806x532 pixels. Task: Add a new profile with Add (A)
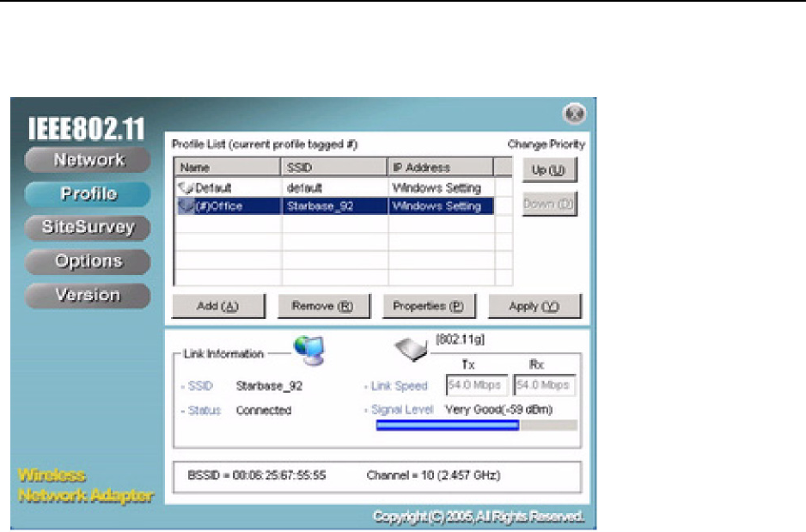[x=218, y=306]
